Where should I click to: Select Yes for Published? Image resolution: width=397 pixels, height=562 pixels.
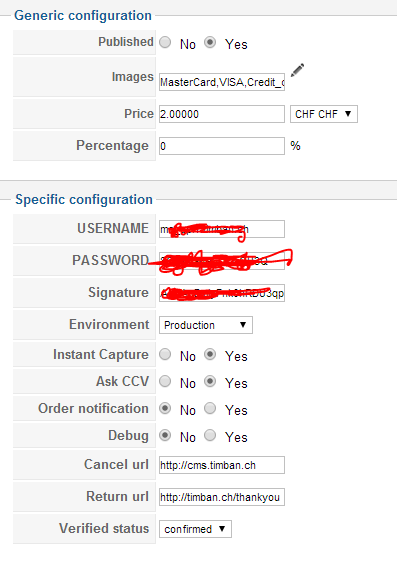(210, 42)
